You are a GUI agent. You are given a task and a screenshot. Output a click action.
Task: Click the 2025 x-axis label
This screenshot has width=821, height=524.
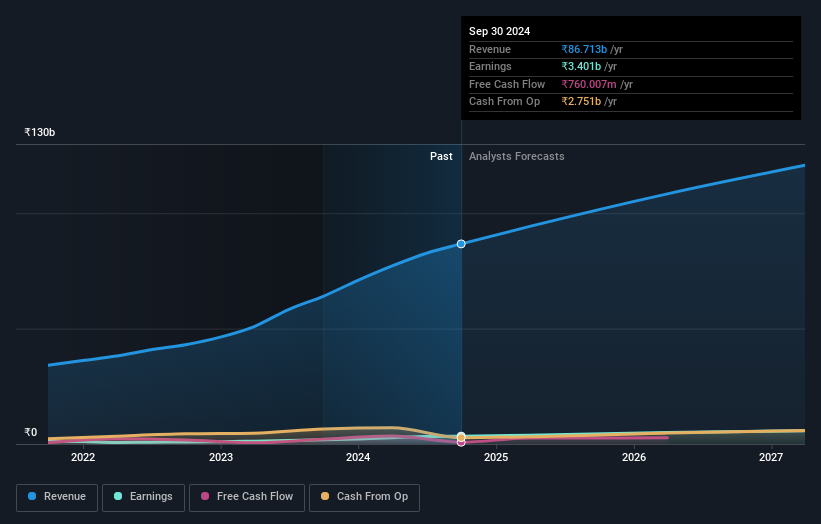point(496,458)
